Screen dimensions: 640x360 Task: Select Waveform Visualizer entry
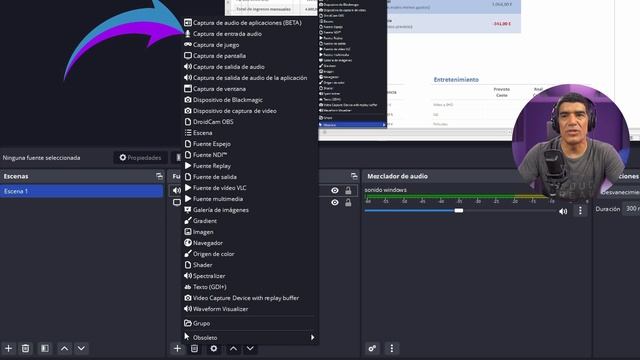[249, 309]
